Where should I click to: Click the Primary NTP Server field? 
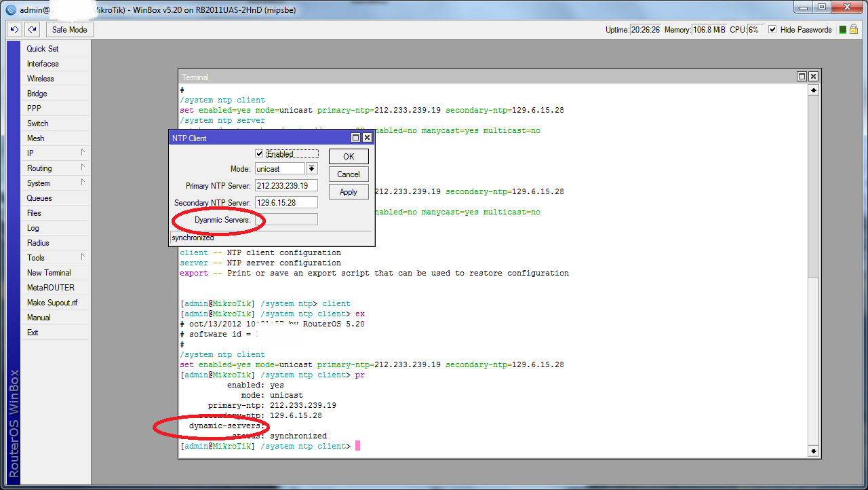tap(285, 186)
